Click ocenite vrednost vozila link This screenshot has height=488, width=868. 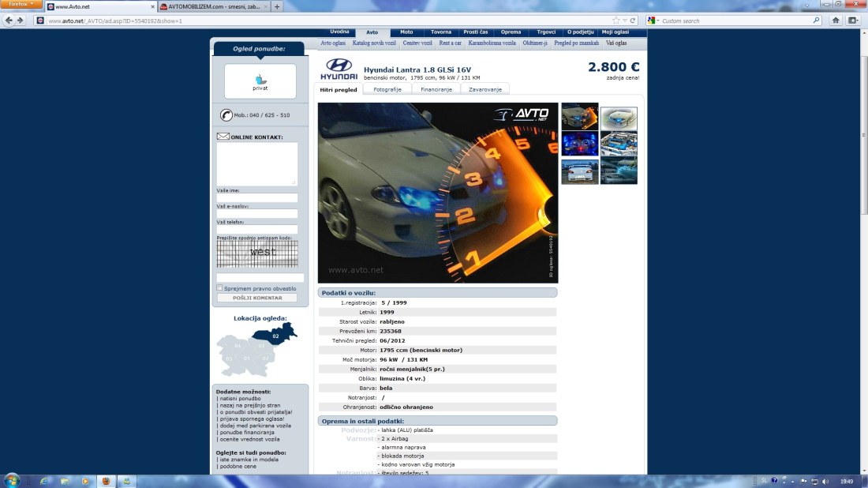point(249,439)
